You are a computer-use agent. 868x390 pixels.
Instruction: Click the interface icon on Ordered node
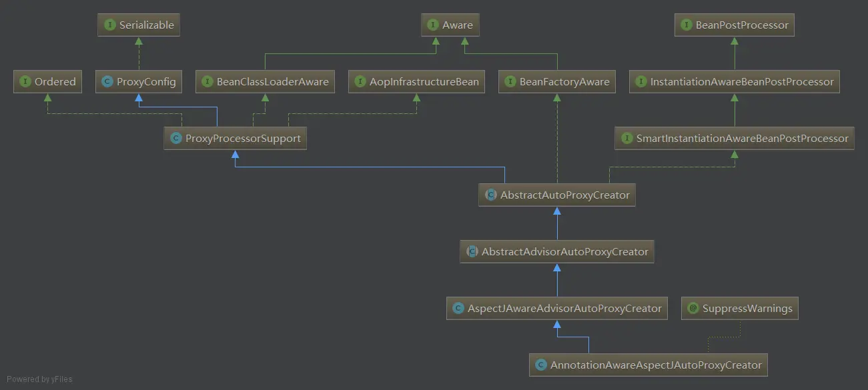[x=25, y=82]
